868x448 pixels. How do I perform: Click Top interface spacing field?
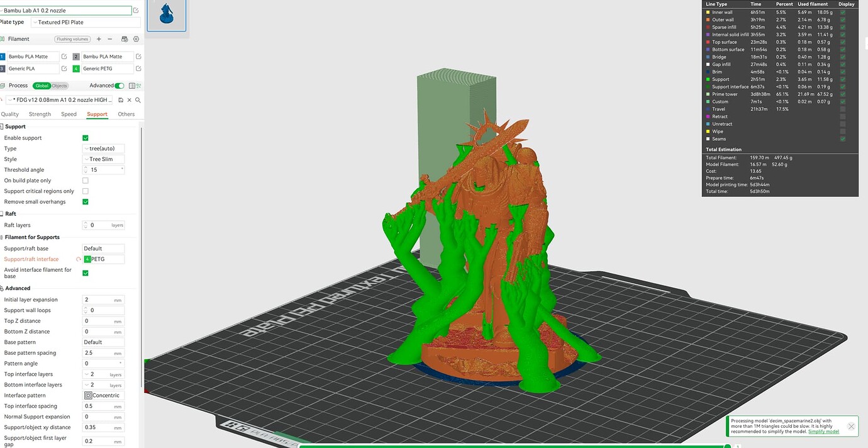pos(103,406)
